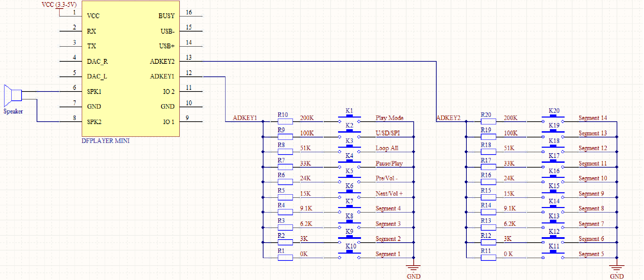644x280 pixels.
Task: Select the DFPLAYER MINI chip body
Action: [130, 69]
